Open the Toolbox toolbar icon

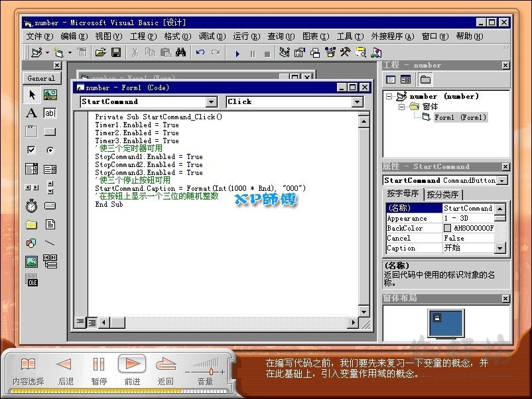(346, 52)
